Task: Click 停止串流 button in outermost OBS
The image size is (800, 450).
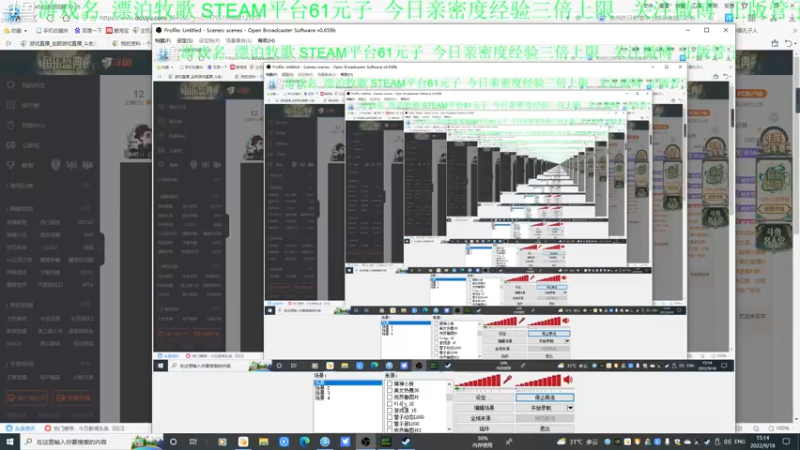Action: [x=544, y=397]
